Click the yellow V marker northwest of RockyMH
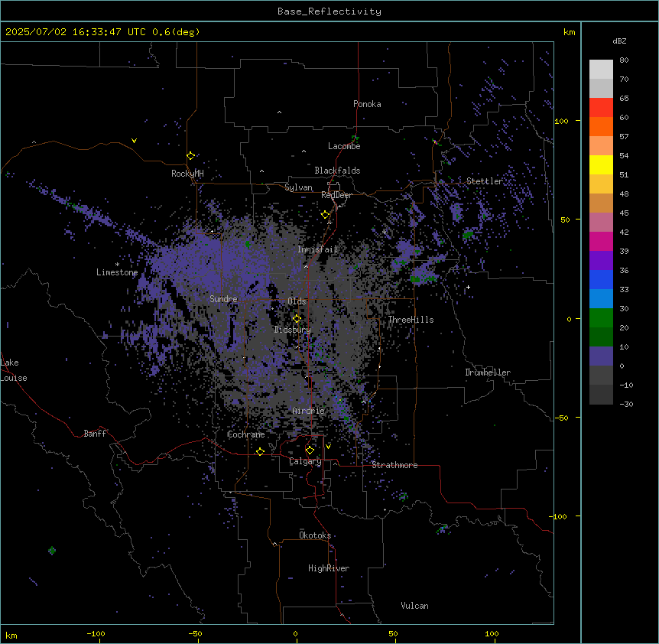The width and height of the screenshot is (659, 644). 134,141
